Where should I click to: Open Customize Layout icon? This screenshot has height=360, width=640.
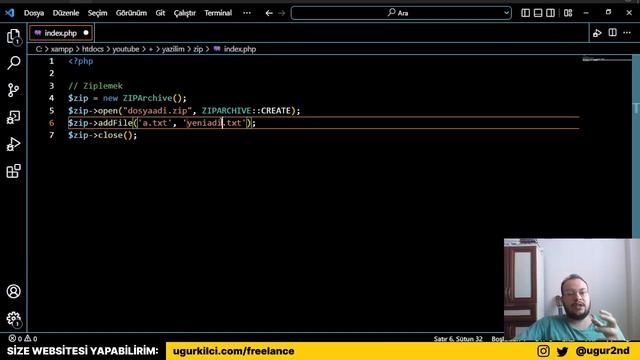click(x=568, y=13)
